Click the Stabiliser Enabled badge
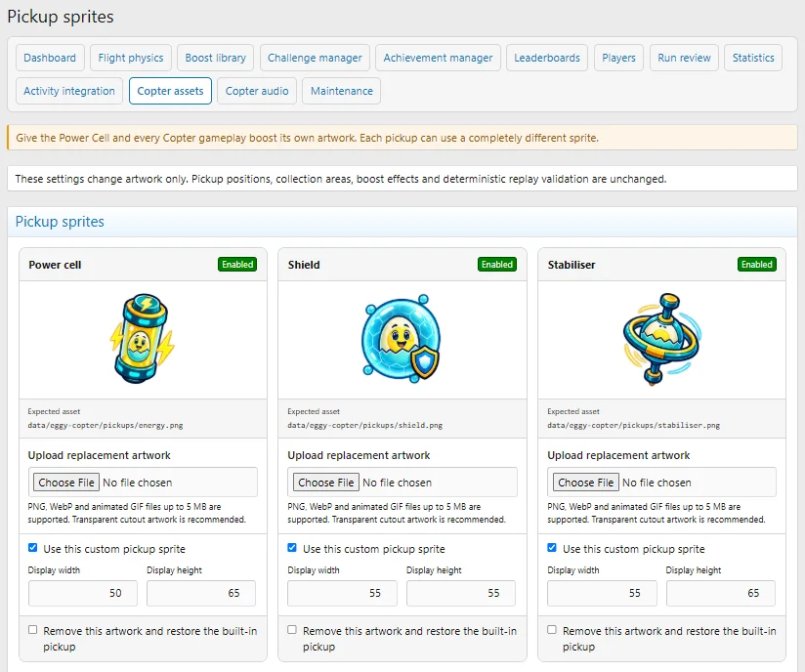 point(757,265)
